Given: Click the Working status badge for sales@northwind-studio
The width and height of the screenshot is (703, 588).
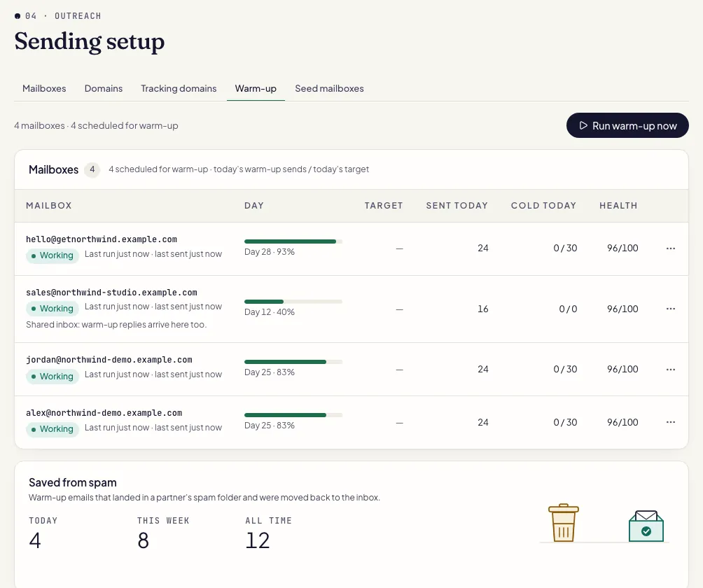Looking at the screenshot, I should tap(53, 308).
